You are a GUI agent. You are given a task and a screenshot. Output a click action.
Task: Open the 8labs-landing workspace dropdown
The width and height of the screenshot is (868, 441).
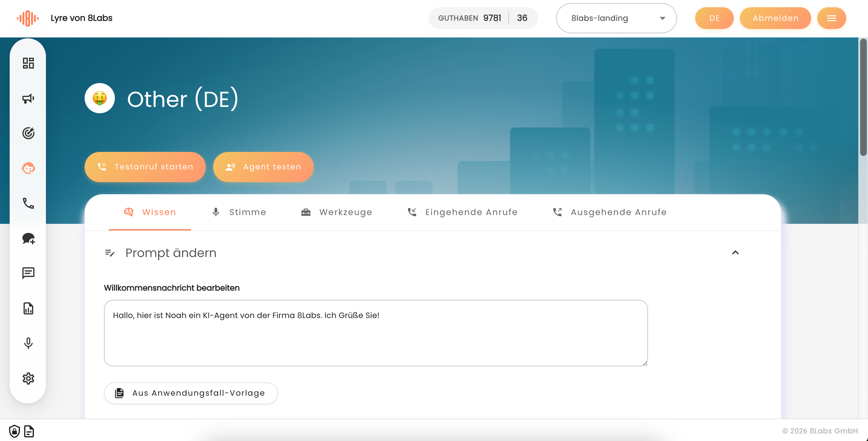(x=616, y=18)
